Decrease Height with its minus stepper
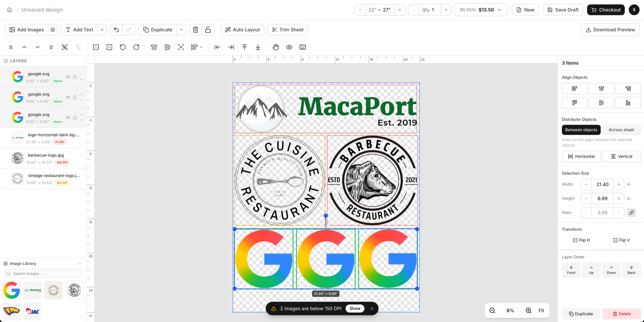 pyautogui.click(x=586, y=199)
